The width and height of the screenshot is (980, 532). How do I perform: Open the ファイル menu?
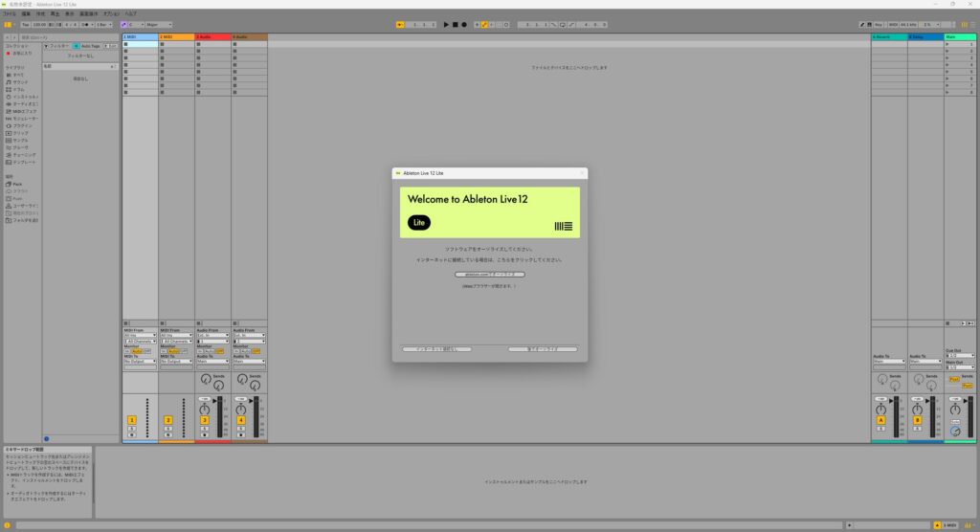click(10, 14)
